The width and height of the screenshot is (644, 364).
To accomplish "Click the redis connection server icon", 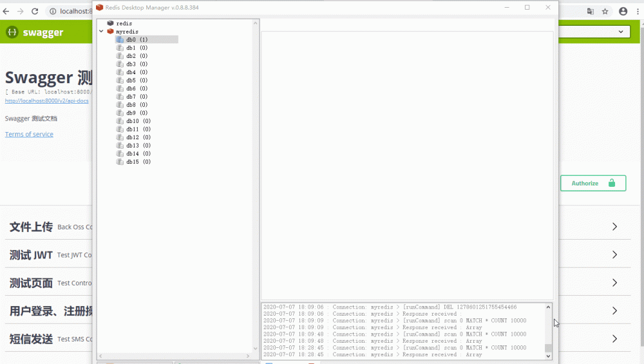I will click(x=110, y=23).
